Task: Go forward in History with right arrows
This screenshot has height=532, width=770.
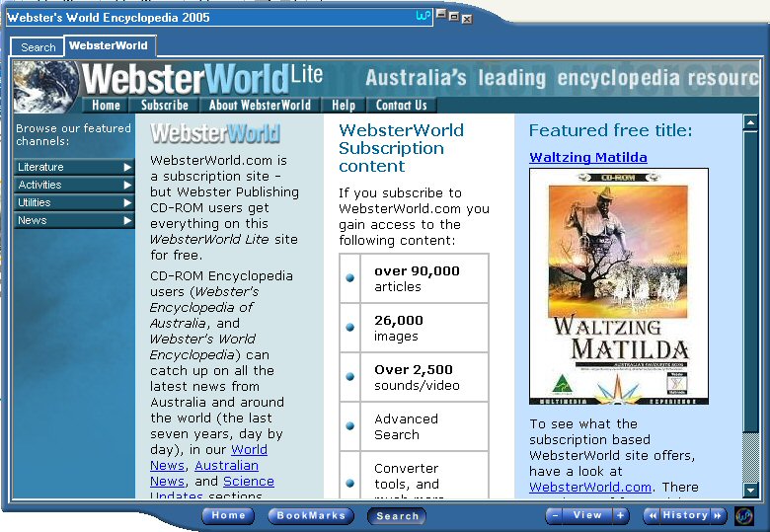Action: 718,516
